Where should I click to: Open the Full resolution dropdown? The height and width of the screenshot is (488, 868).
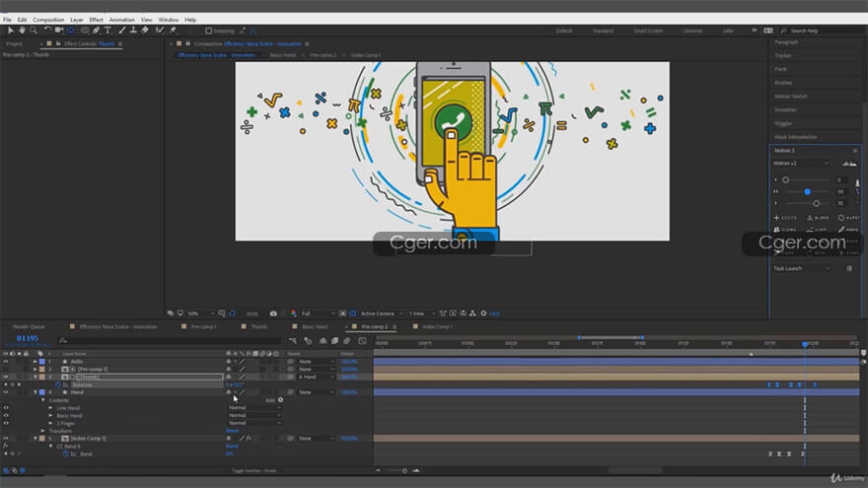click(x=318, y=314)
